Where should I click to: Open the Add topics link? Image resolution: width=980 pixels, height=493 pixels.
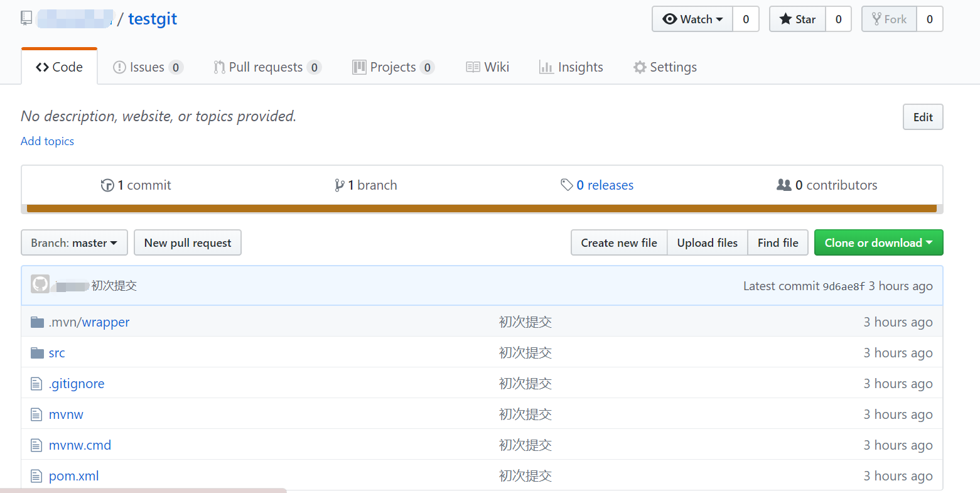pyautogui.click(x=47, y=141)
